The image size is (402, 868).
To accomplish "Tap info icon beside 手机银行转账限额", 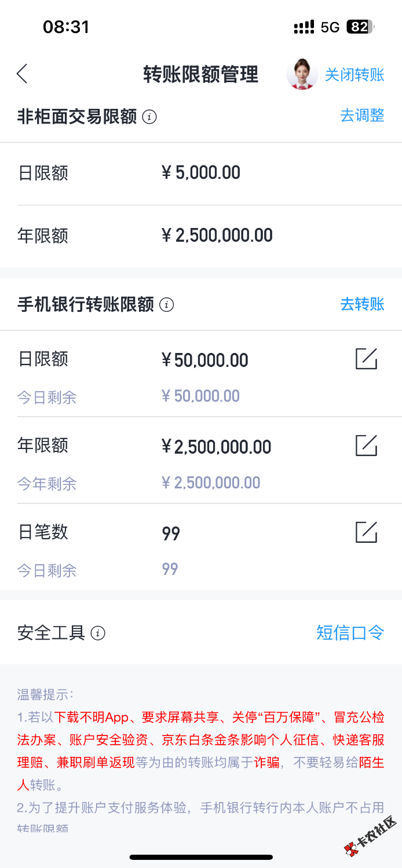I will [x=166, y=304].
